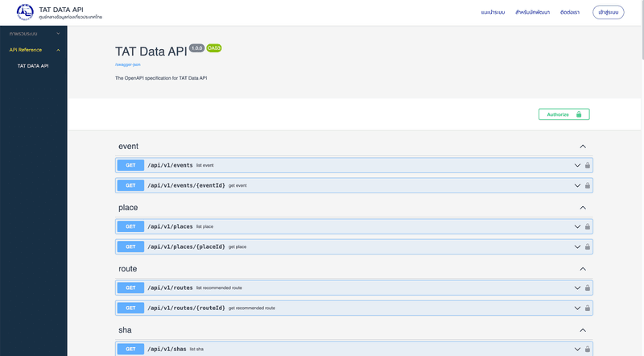Screen dimensions: 644x356
Task: Expand the /api/v1/events list event arrow
Action: 577,165
